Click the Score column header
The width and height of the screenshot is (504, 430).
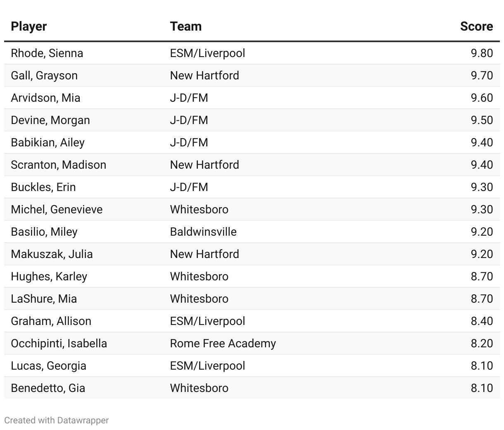coord(476,26)
